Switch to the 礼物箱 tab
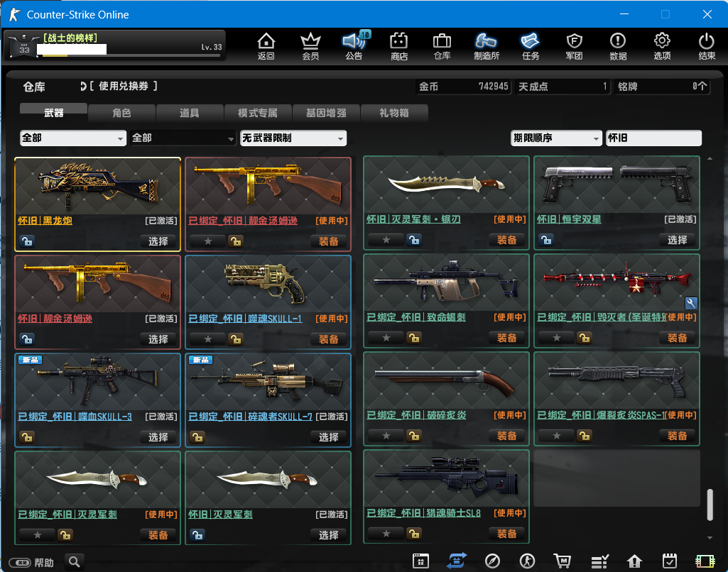 click(393, 113)
